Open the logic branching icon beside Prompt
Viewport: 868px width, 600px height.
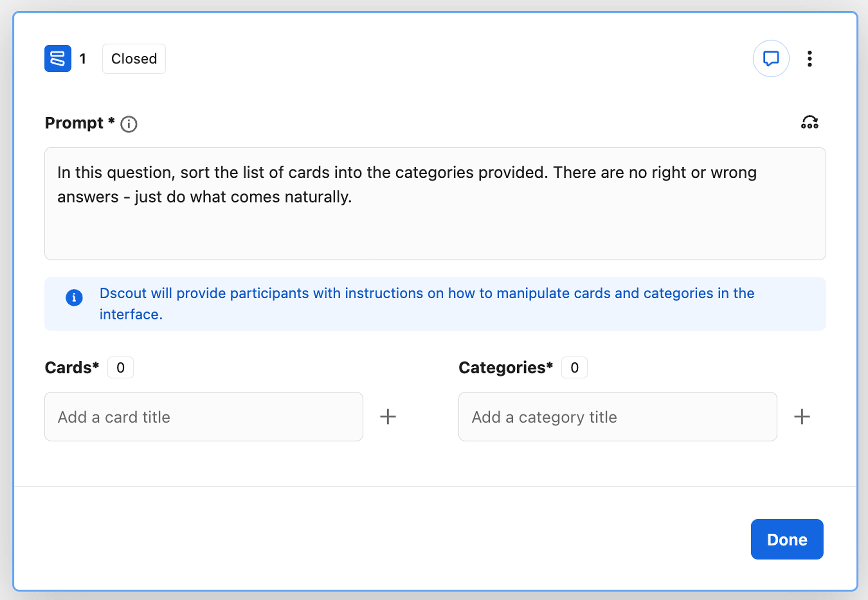[x=809, y=123]
